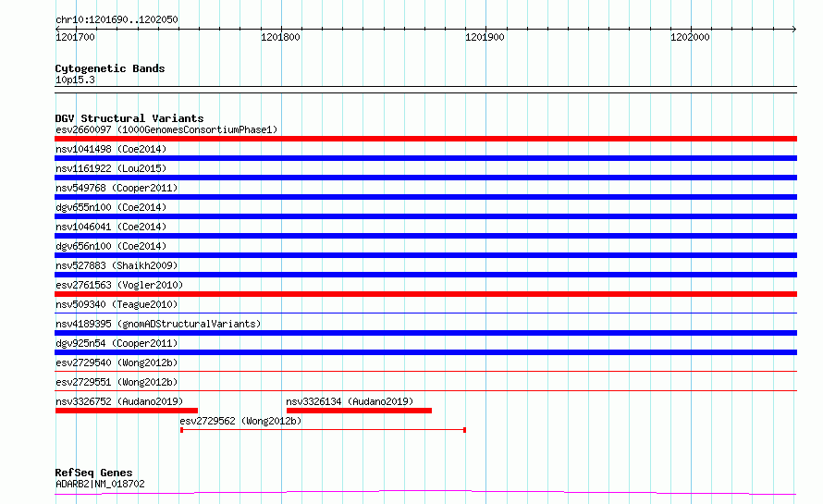Click the thin blue line under nsv509340

click(425, 313)
